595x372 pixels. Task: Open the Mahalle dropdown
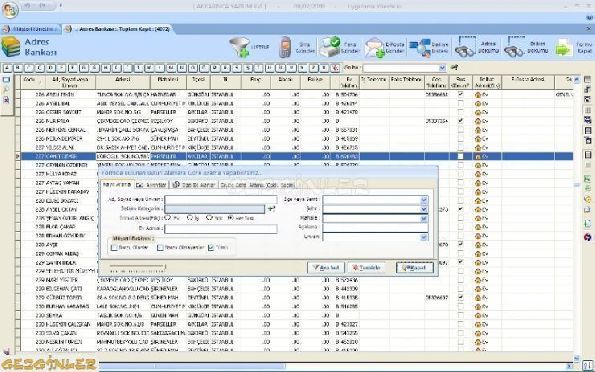tap(424, 218)
